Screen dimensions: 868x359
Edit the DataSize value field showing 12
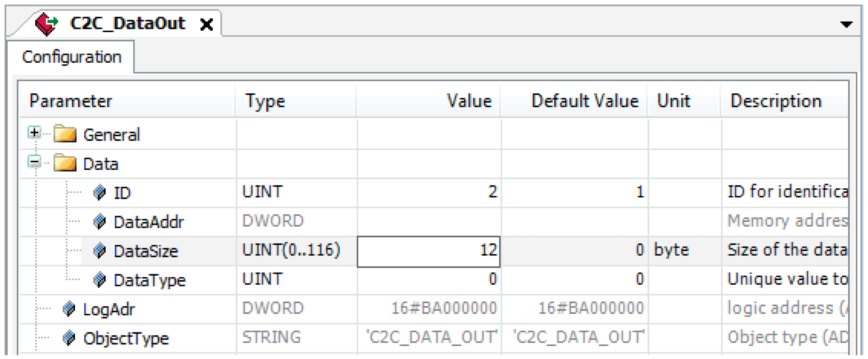point(429,252)
